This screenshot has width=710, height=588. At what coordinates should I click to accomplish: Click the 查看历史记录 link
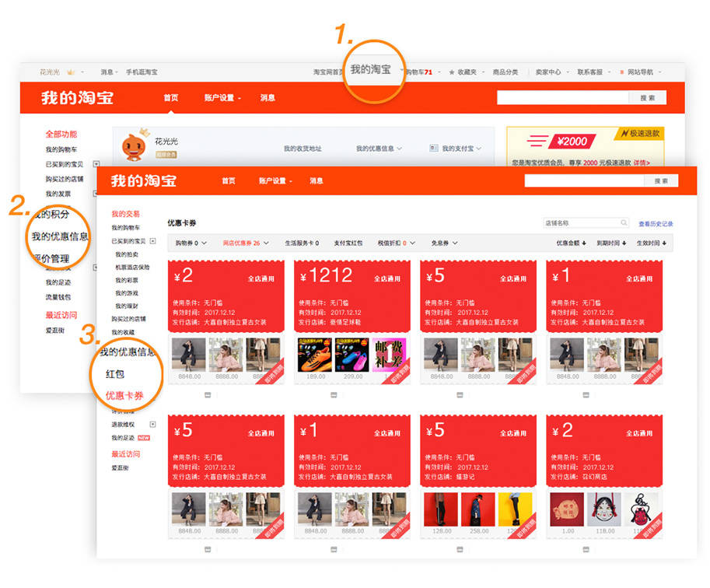pos(656,224)
